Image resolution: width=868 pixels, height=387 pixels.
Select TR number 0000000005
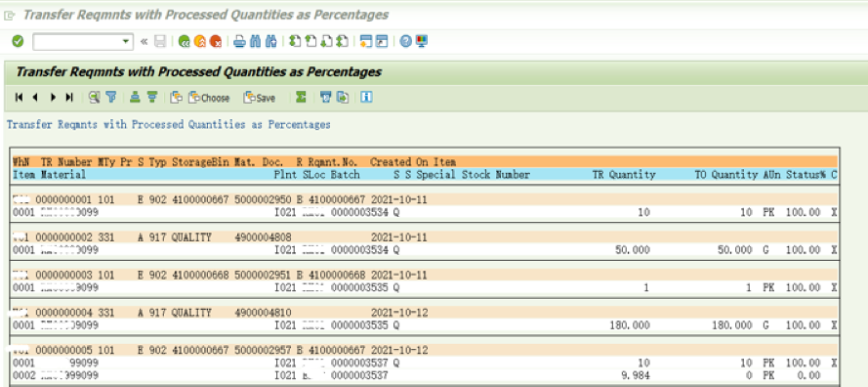click(63, 351)
